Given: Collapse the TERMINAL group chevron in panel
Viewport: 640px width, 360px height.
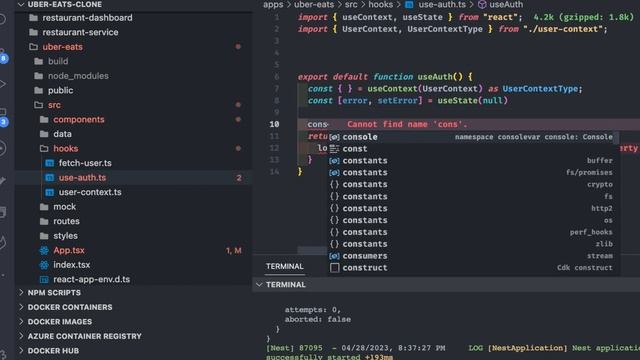Looking at the screenshot, I should 259,285.
